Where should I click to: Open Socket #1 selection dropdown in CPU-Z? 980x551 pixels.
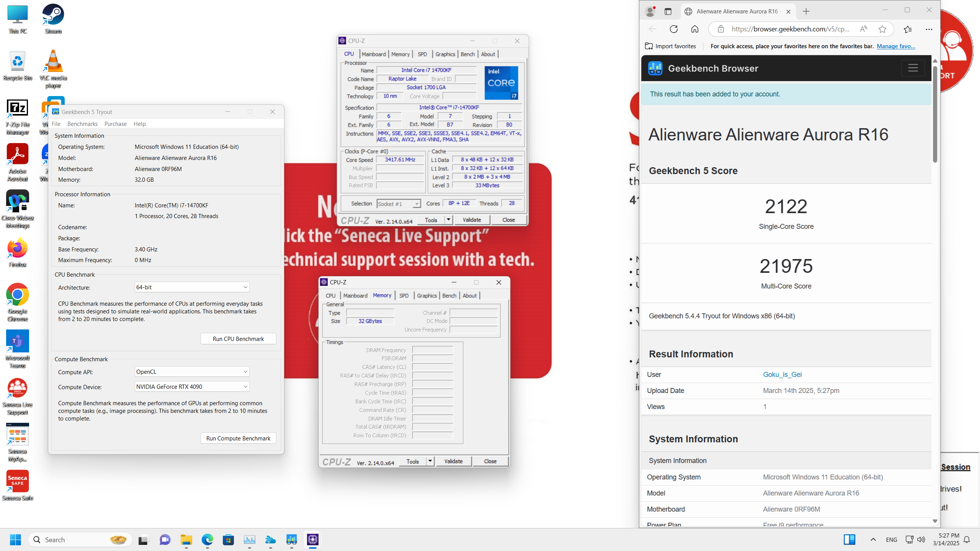(x=399, y=204)
